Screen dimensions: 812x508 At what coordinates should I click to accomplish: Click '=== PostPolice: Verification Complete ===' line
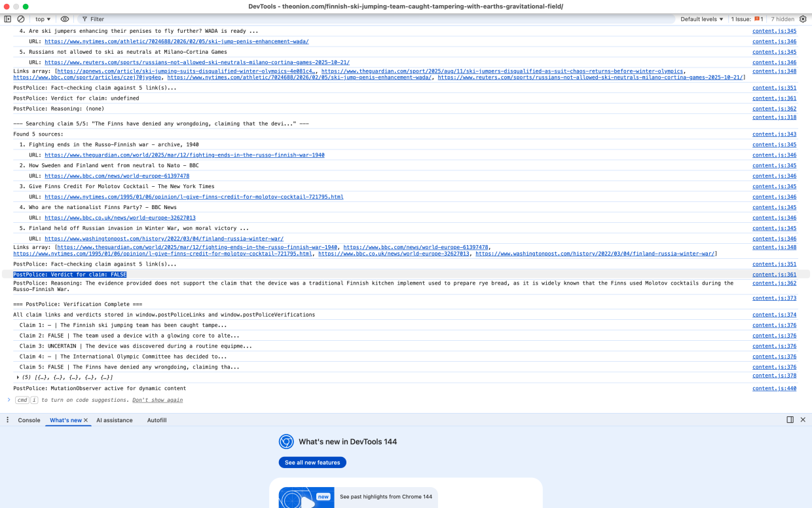tap(78, 304)
